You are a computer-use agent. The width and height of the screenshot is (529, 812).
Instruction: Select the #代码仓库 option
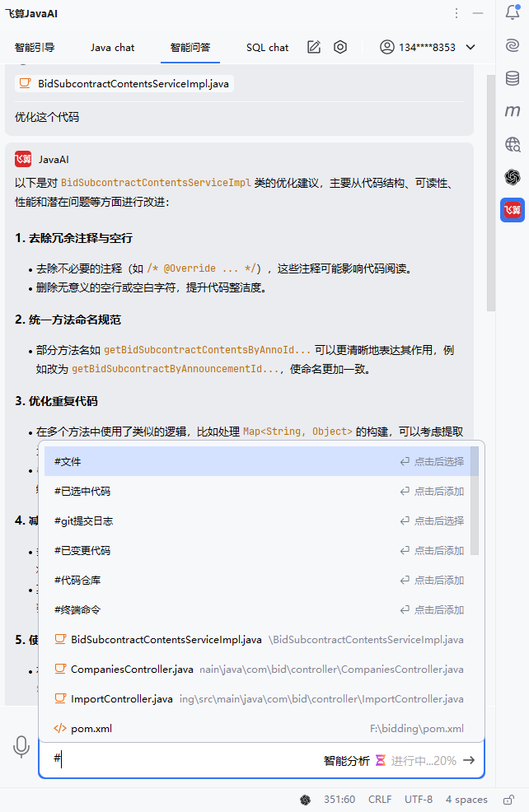[x=259, y=580]
